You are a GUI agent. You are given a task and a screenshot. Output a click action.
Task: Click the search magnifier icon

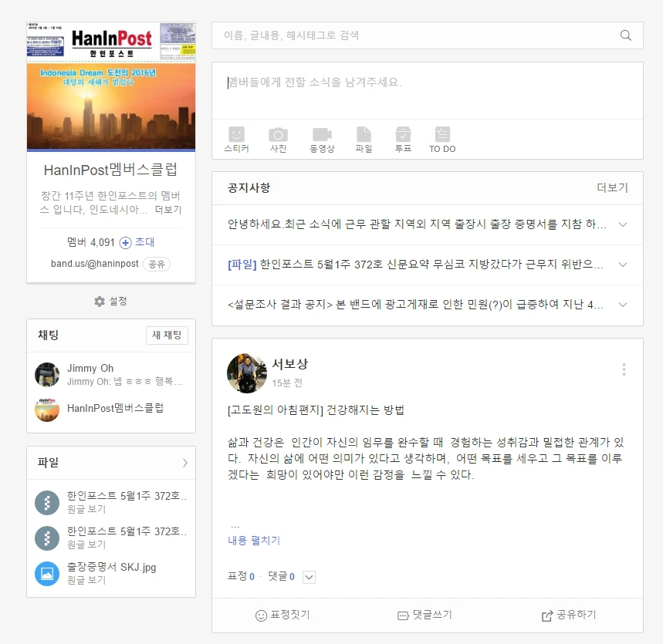tap(625, 35)
